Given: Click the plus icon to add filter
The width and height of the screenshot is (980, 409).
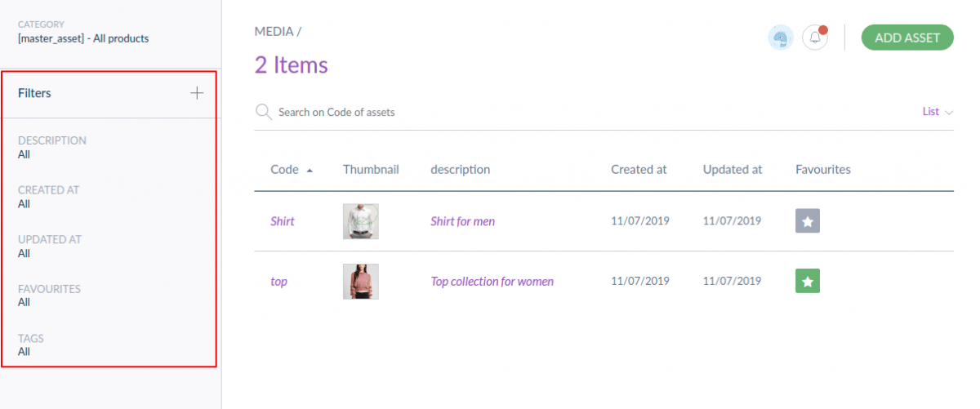Looking at the screenshot, I should point(197,93).
